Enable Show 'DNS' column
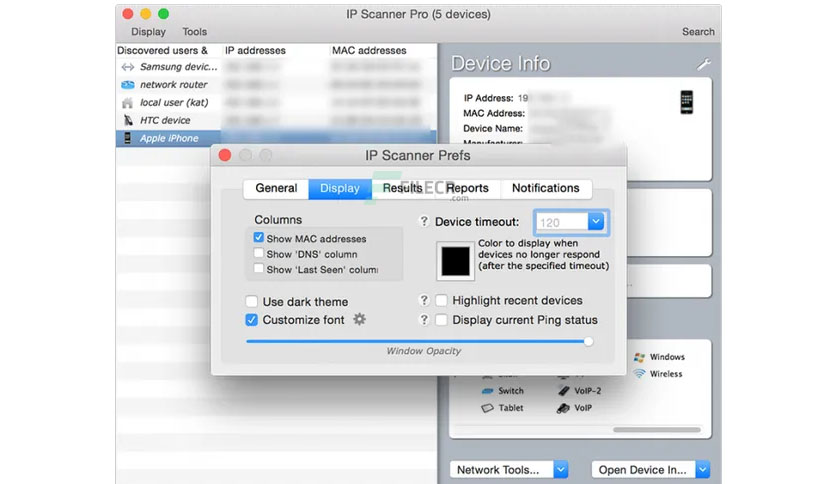Viewport: 836px width, 484px height. click(x=259, y=253)
